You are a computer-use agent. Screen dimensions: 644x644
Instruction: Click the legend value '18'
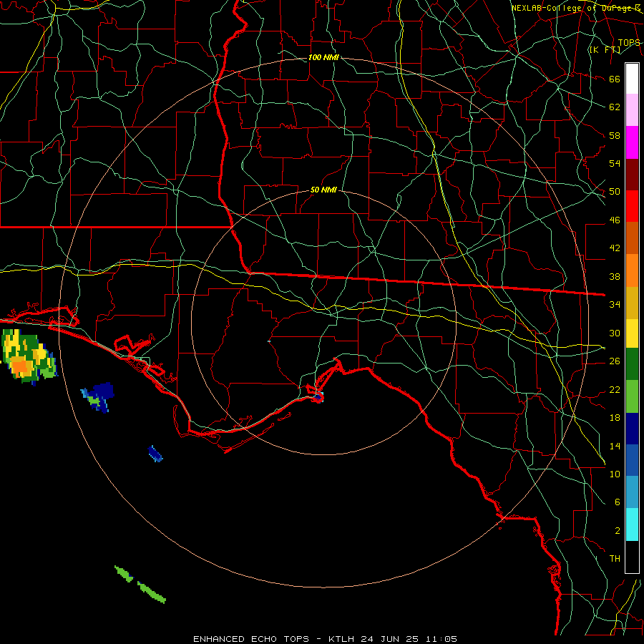(x=615, y=418)
